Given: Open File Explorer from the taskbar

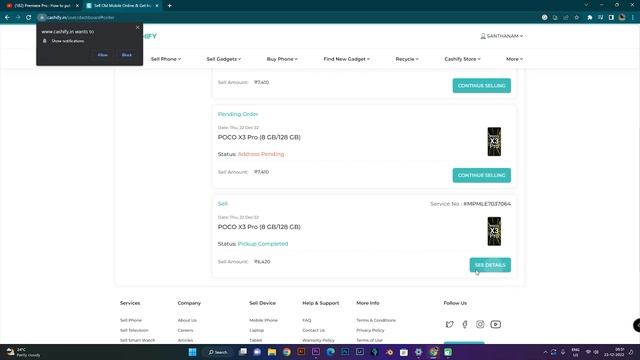Looking at the screenshot, I should coord(272,352).
